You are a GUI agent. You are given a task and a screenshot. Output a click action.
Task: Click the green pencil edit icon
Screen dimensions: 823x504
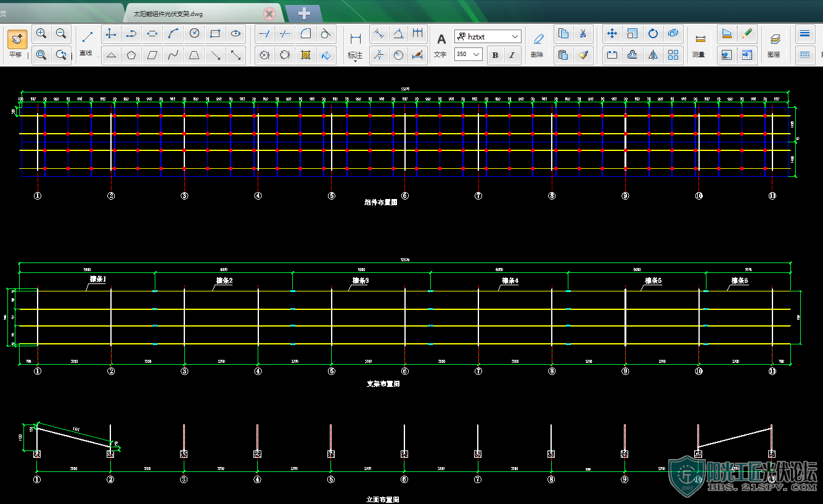[747, 33]
